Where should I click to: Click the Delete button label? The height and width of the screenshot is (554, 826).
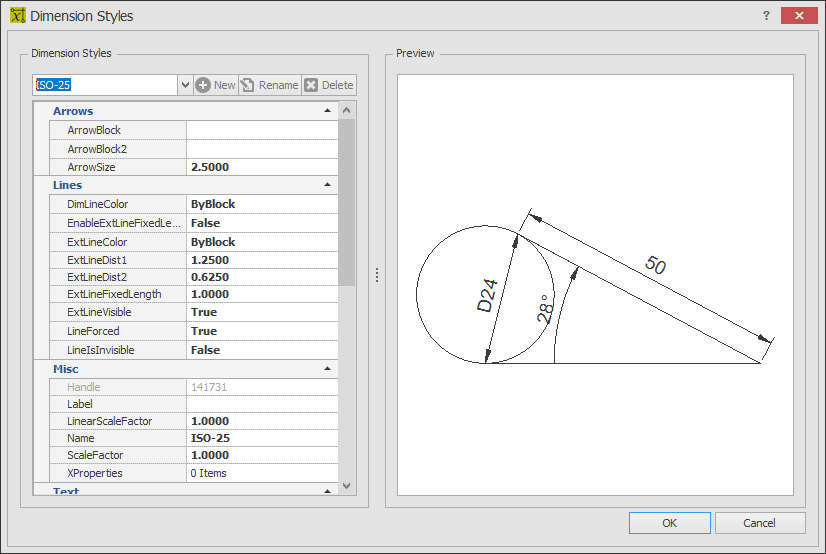337,85
